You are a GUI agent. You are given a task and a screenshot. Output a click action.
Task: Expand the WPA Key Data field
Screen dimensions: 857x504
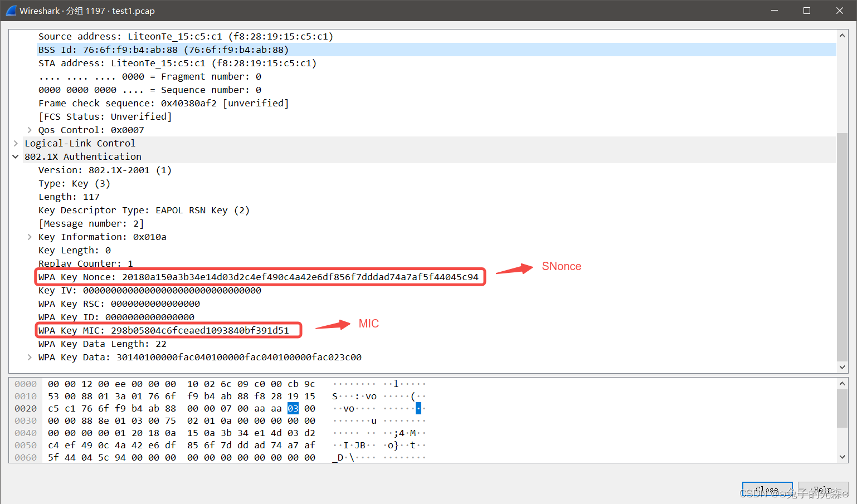pyautogui.click(x=30, y=357)
